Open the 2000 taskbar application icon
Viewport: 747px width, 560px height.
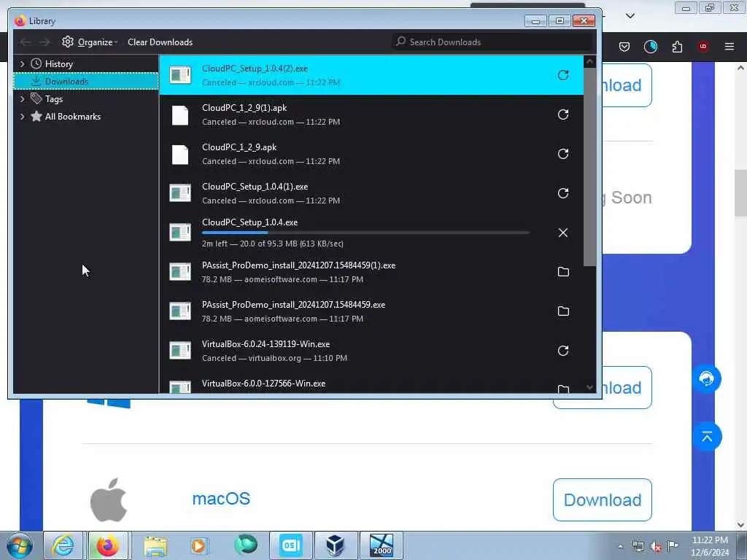[381, 545]
